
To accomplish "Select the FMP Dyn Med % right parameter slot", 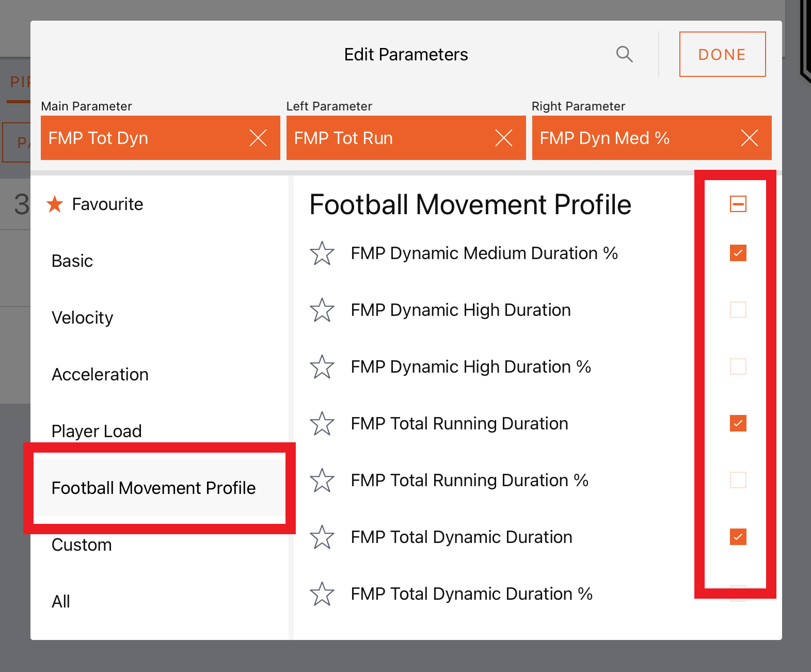I will click(x=652, y=138).
